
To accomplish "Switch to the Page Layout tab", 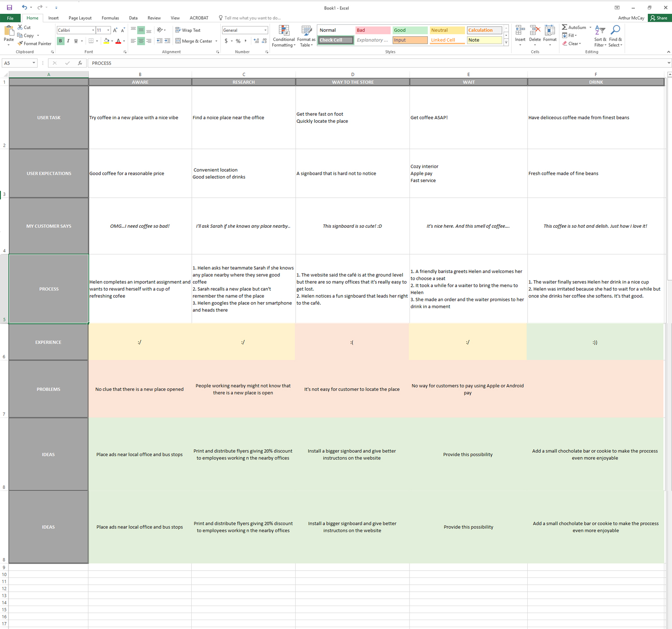I will 80,18.
